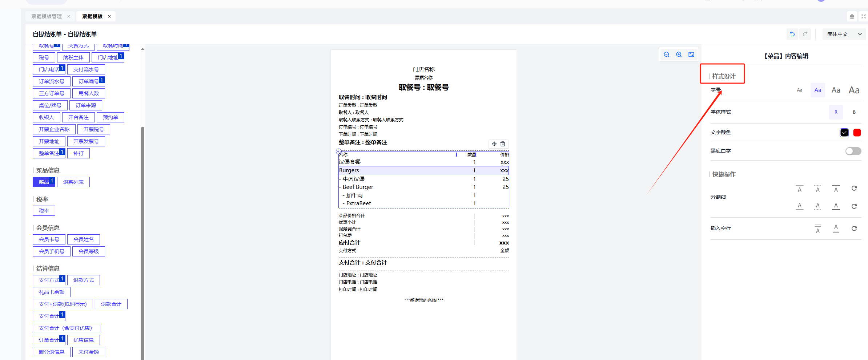This screenshot has width=868, height=360.
Task: Add the 开票企业名称 field
Action: [54, 129]
